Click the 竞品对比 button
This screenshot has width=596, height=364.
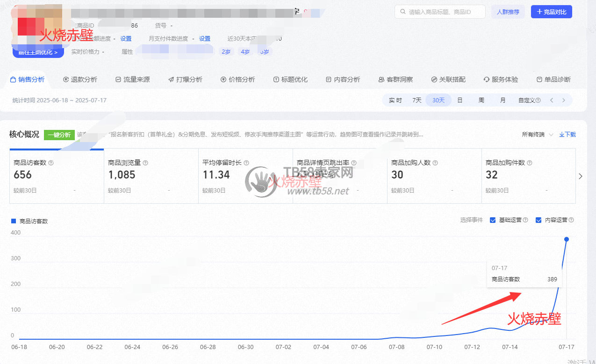(x=551, y=12)
